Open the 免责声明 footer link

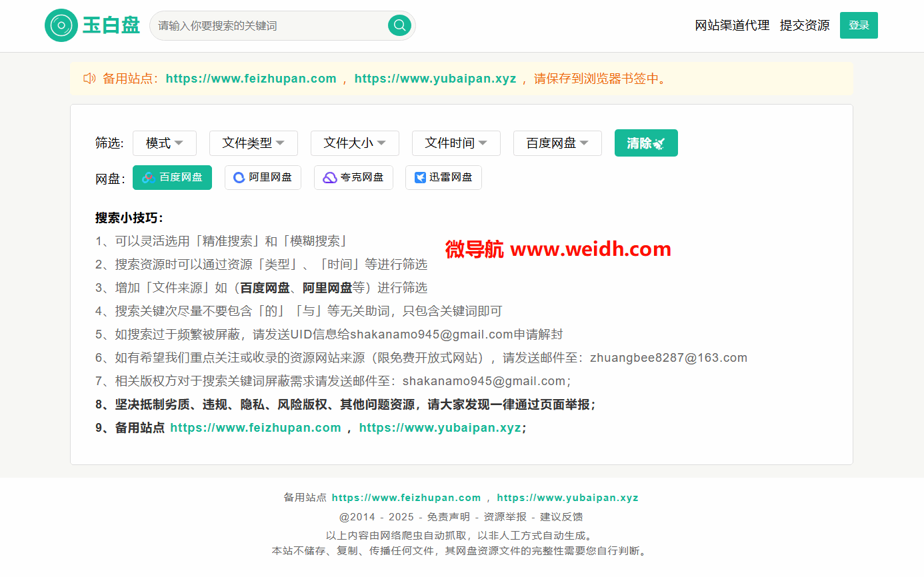point(449,516)
